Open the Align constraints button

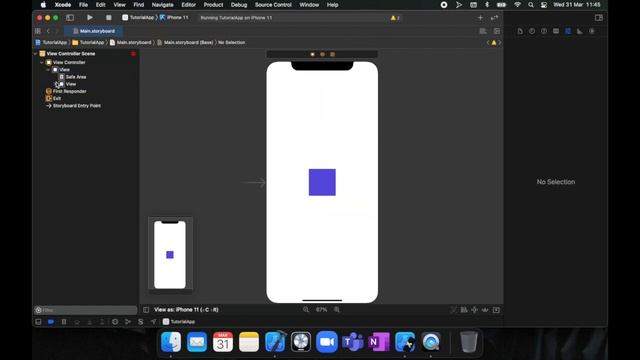pyautogui.click(x=464, y=310)
